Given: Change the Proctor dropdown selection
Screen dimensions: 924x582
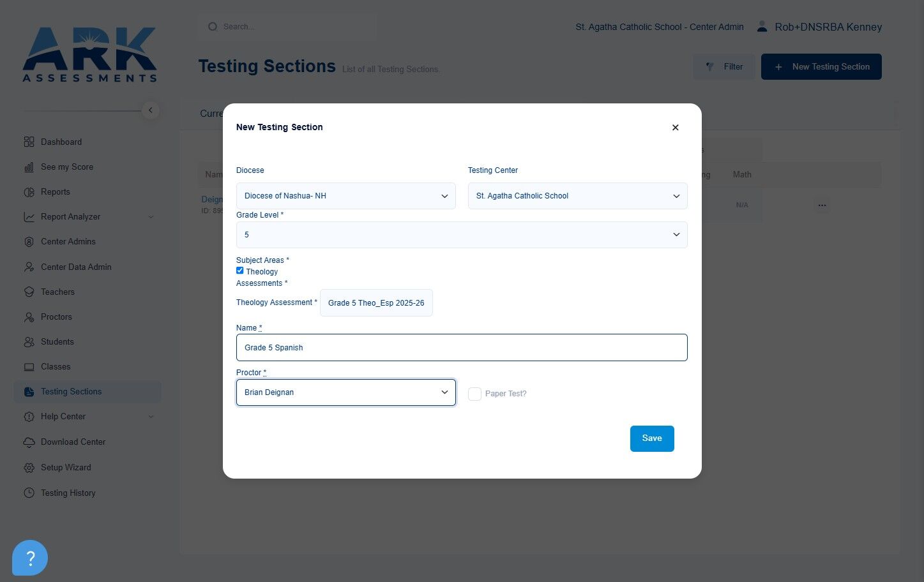Looking at the screenshot, I should click(x=346, y=392).
